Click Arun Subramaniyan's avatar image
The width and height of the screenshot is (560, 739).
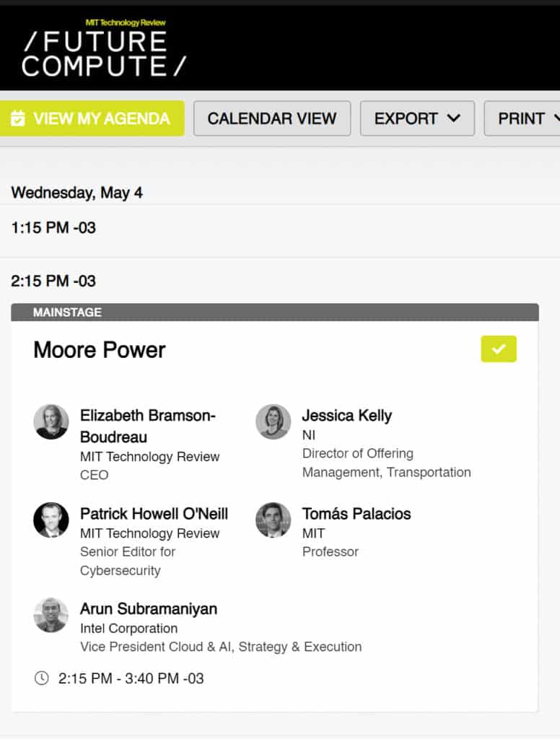click(51, 615)
